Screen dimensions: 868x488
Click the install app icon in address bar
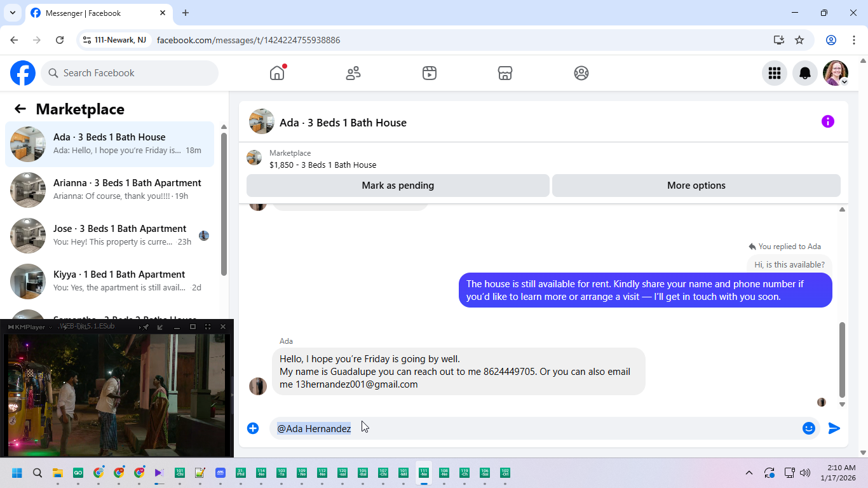point(779,40)
